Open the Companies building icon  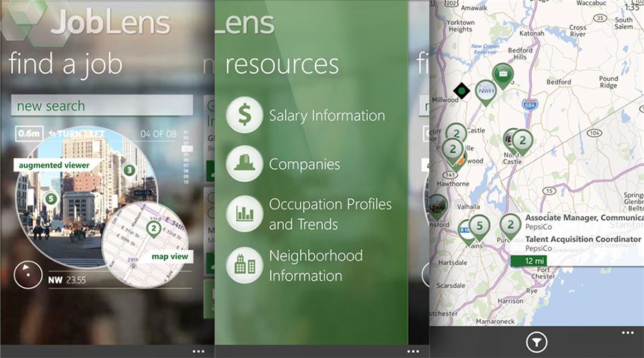[x=243, y=164]
